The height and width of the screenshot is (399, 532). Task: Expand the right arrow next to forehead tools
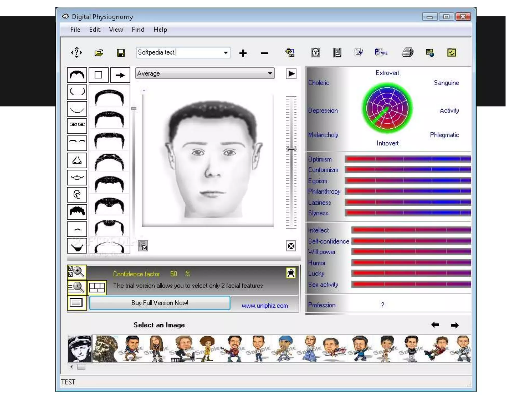pyautogui.click(x=120, y=75)
